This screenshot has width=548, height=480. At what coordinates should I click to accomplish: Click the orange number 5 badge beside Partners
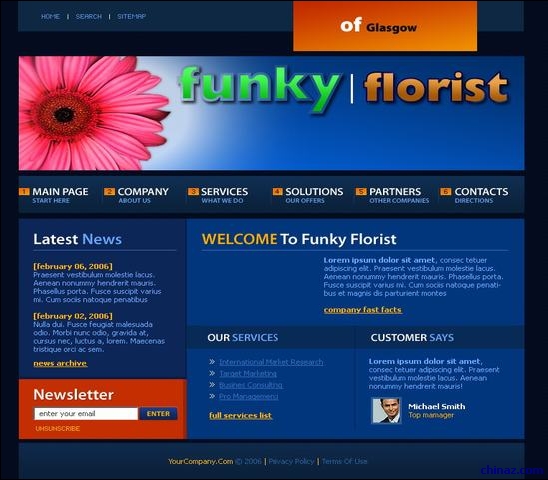point(361,191)
